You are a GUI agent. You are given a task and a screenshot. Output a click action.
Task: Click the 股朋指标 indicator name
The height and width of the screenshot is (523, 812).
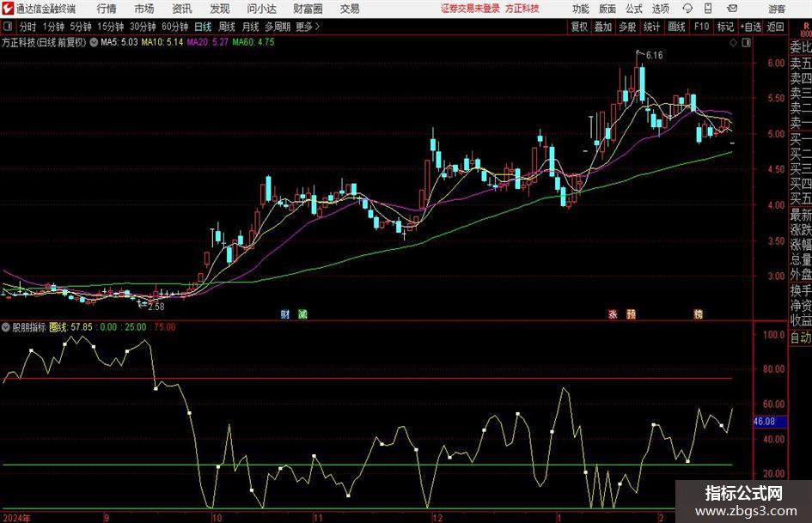[29, 327]
